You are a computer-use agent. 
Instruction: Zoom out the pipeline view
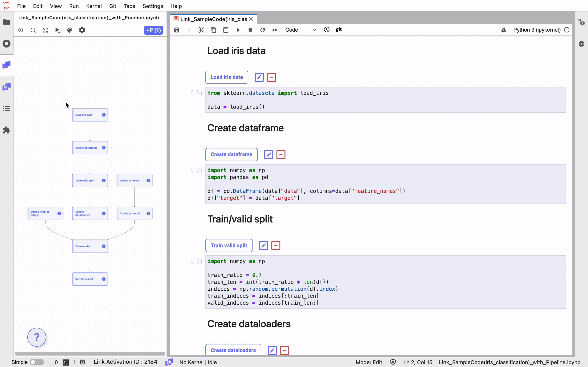(33, 30)
